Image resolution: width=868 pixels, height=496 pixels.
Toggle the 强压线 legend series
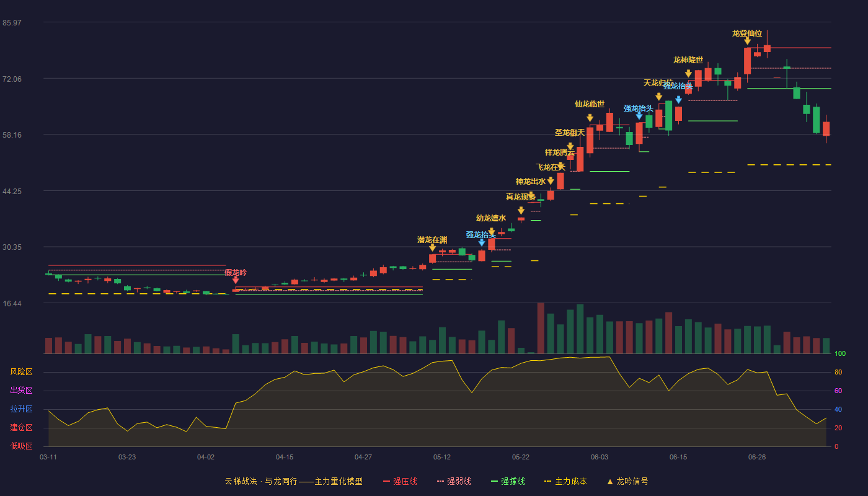pos(400,481)
